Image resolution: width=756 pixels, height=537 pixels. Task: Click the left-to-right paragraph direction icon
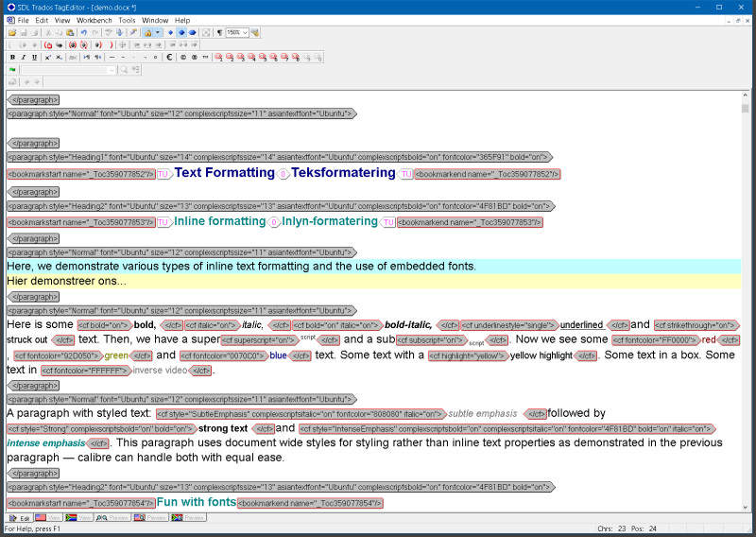(87, 58)
